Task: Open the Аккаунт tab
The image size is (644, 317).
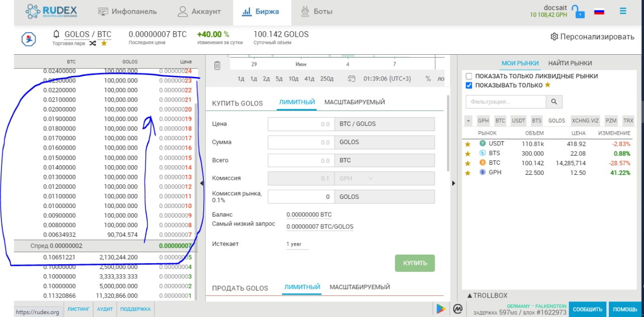Action: point(199,12)
